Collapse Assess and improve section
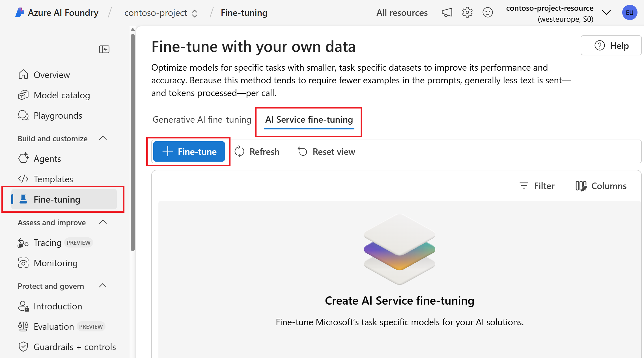This screenshot has height=358, width=644. [x=103, y=222]
